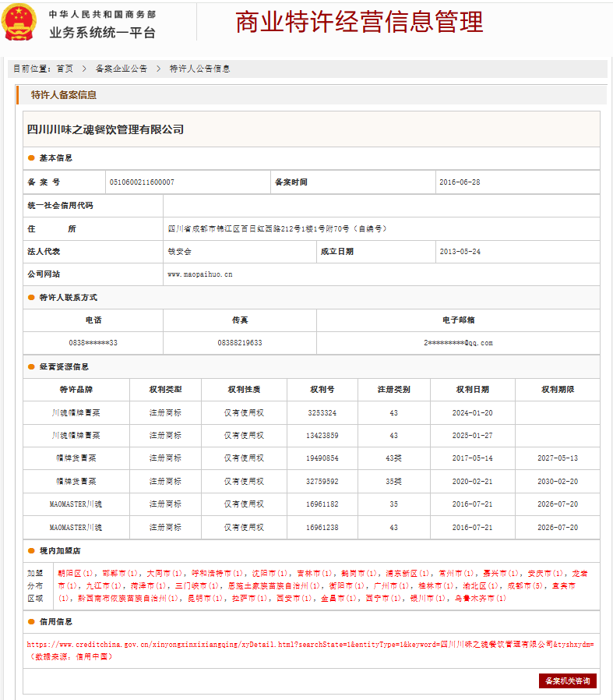Select franchise location 成都市(5)
The image size is (613, 700).
(x=526, y=585)
